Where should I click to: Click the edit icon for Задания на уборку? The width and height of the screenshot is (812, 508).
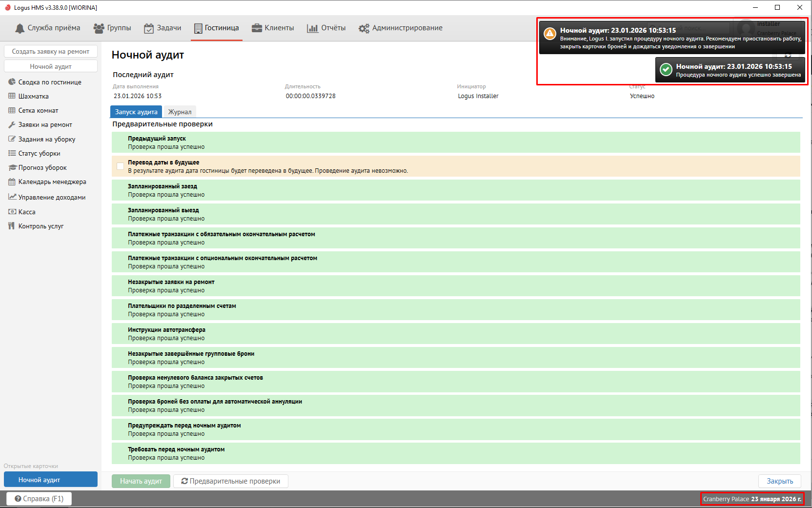click(x=12, y=139)
